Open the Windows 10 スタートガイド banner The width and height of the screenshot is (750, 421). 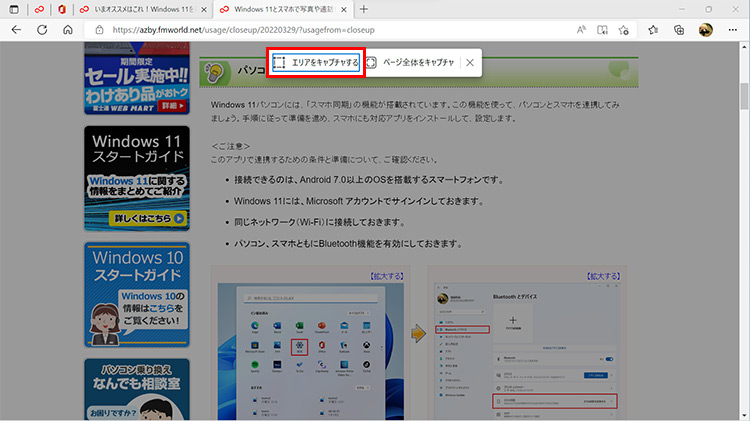coord(137,293)
